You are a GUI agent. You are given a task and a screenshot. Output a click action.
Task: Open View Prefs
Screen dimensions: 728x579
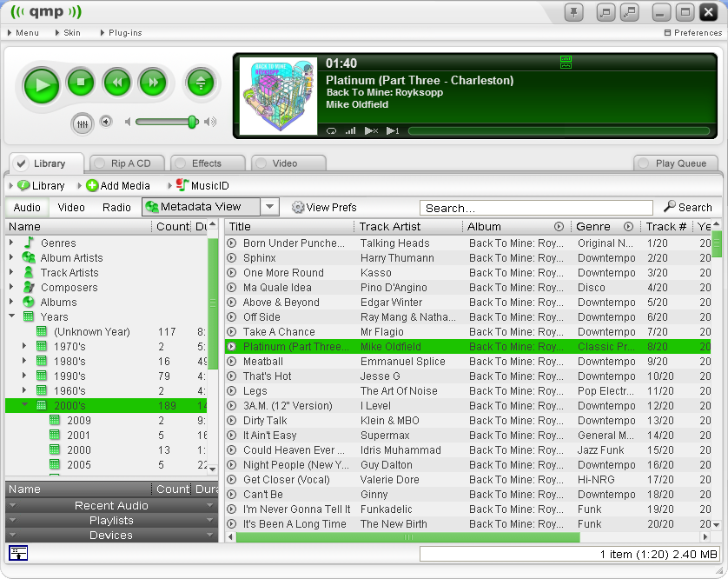coord(324,208)
